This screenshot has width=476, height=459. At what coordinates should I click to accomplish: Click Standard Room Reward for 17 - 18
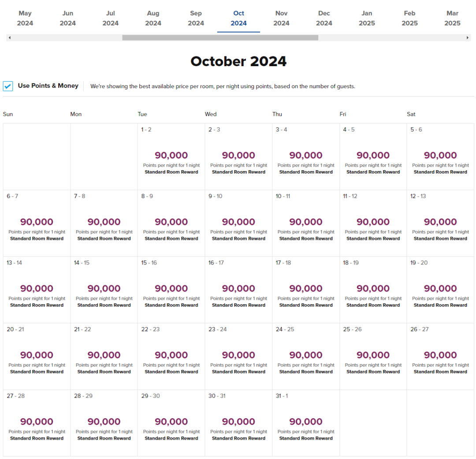306,305
